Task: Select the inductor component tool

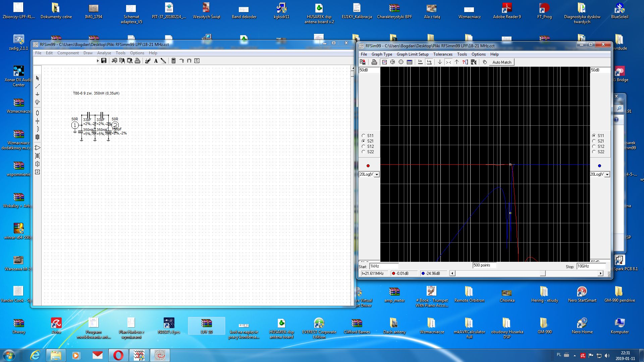Action: [x=38, y=129]
